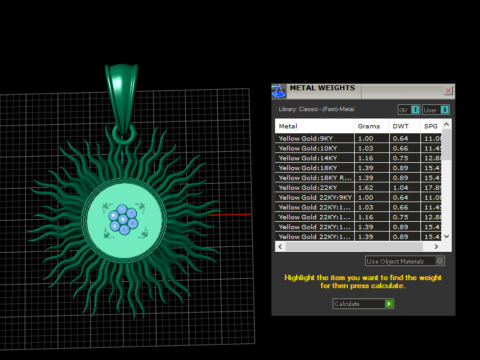Screen dimensions: 480x360
Task: Select the Yellow Gold:22KY row
Action: point(358,188)
